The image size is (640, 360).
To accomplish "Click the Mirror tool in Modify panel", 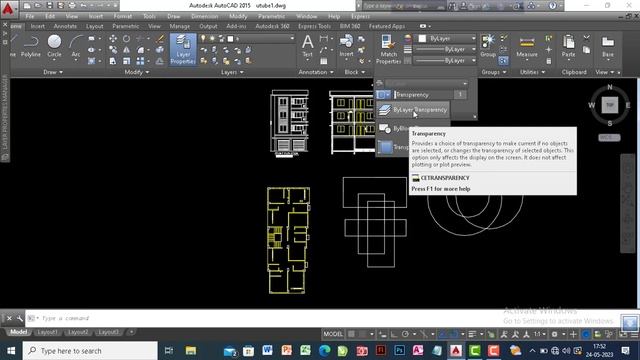I will [127, 50].
